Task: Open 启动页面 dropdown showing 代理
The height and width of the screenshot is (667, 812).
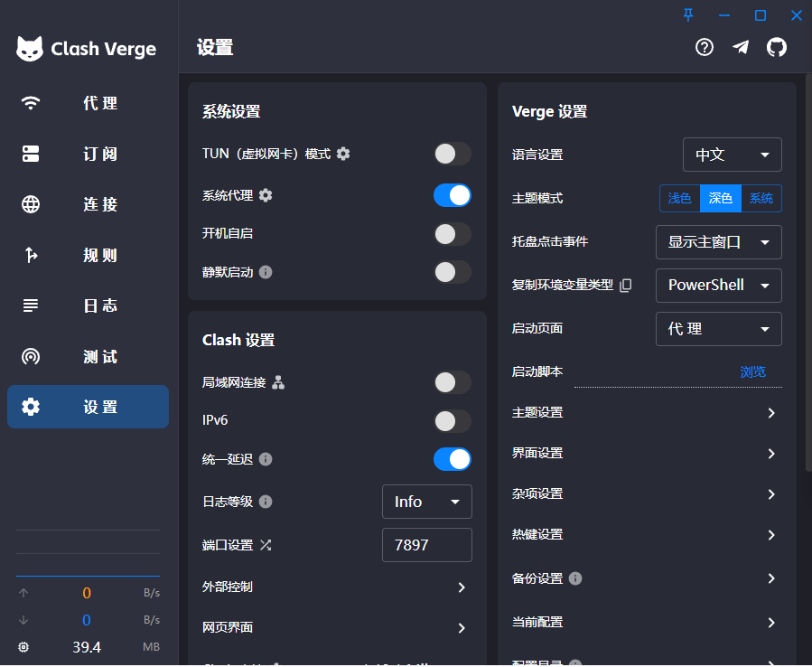Action: (x=719, y=329)
